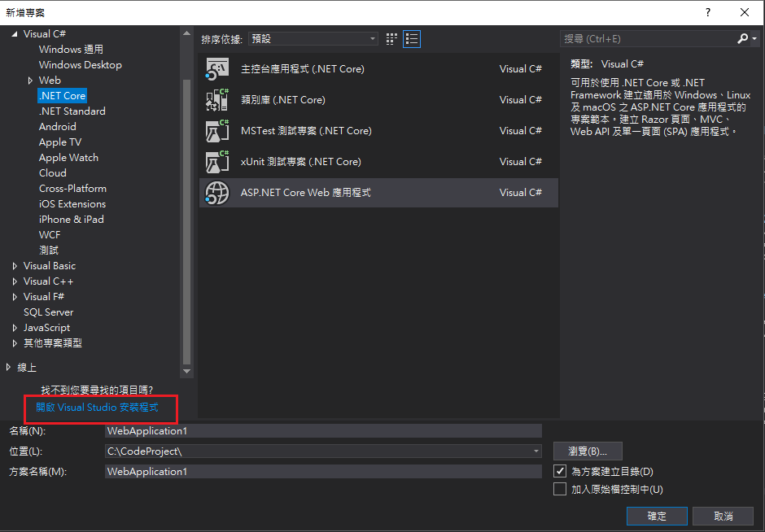
Task: Click the search templates box
Action: point(648,38)
